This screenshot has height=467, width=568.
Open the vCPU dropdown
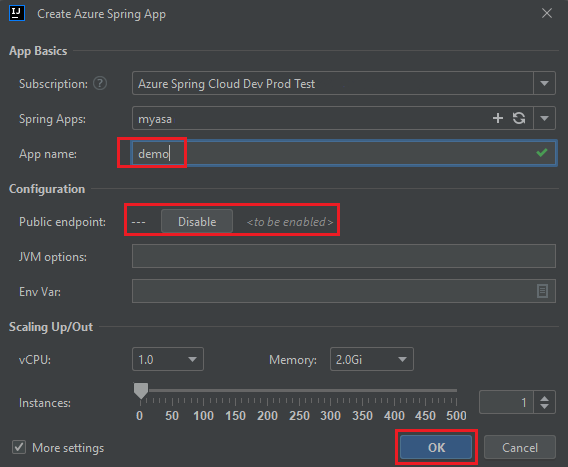pyautogui.click(x=168, y=359)
